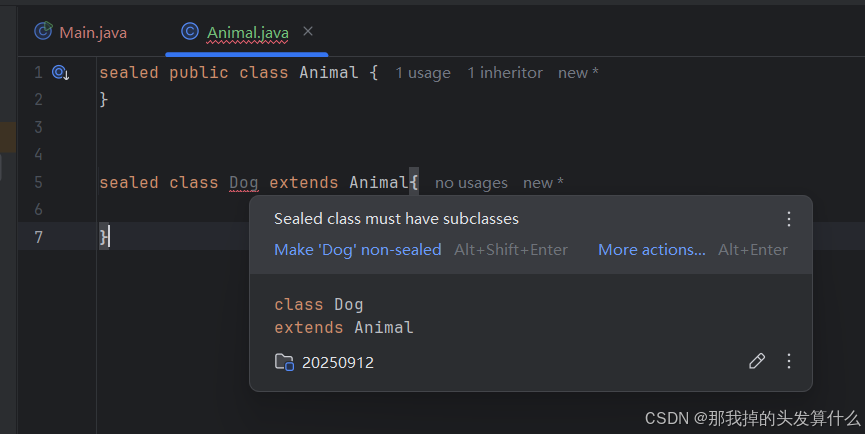Click the 'sealed' keyword on line 1
865x434 pixels.
[x=129, y=72]
